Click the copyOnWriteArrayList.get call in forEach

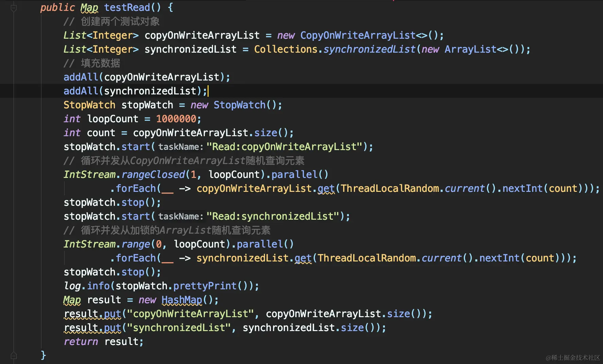point(266,188)
